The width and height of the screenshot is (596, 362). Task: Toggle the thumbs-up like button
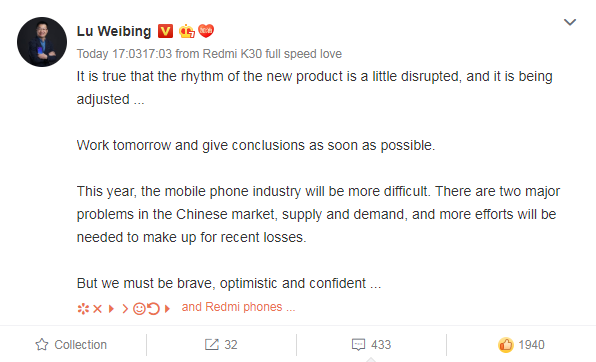506,345
